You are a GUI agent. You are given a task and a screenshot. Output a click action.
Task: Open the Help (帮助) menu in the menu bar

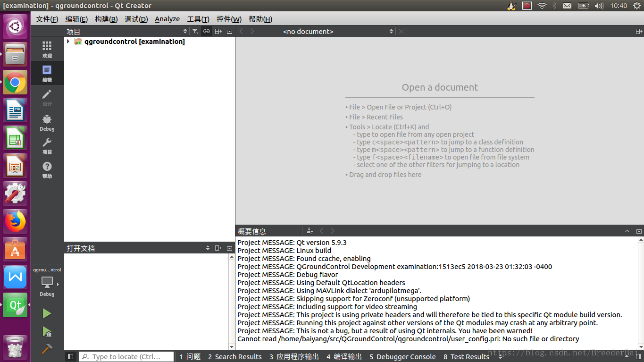(260, 19)
